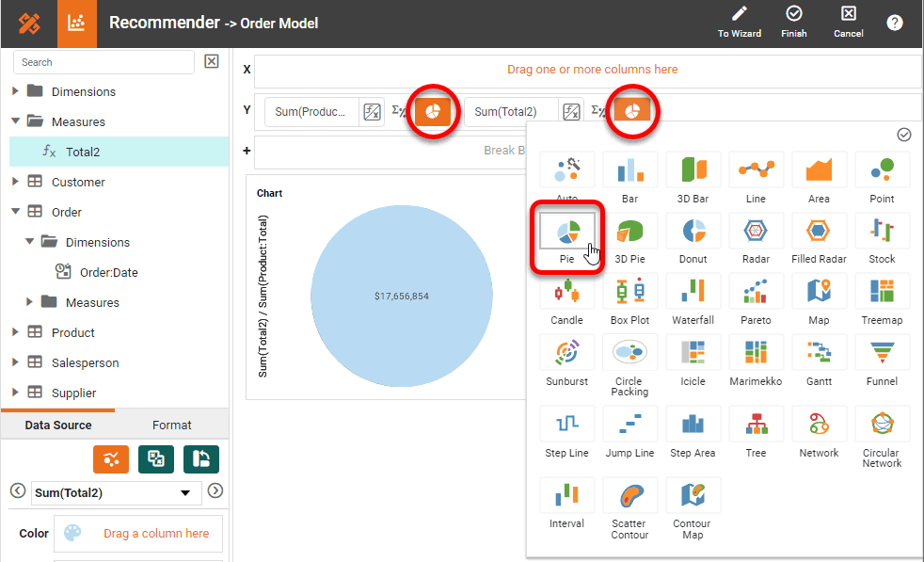Image resolution: width=924 pixels, height=562 pixels.
Task: Toggle the orange chart icon on Sum(Total2)
Action: click(x=632, y=109)
